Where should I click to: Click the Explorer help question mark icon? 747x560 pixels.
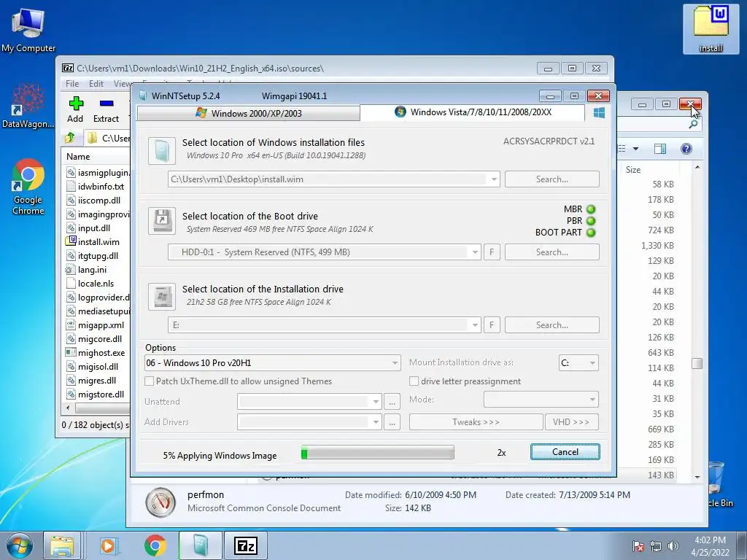[x=686, y=149]
